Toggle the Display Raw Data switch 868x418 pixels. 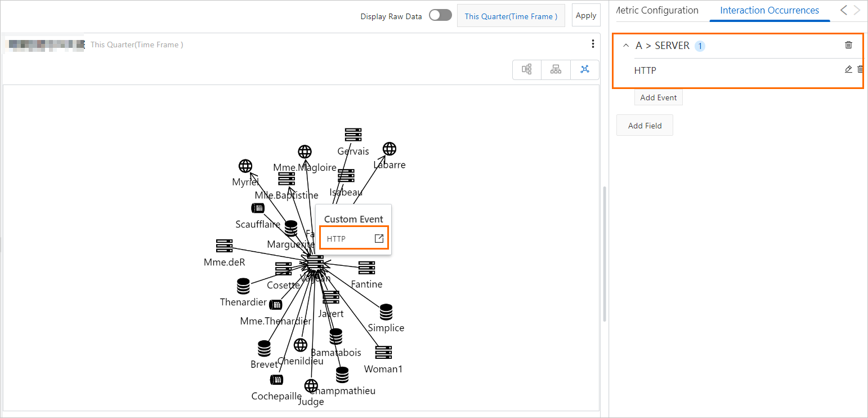440,16
